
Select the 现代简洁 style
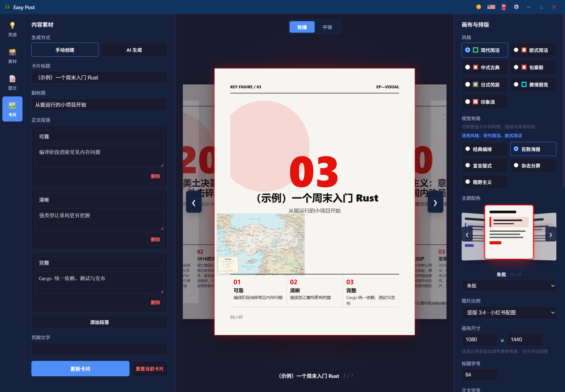point(485,50)
